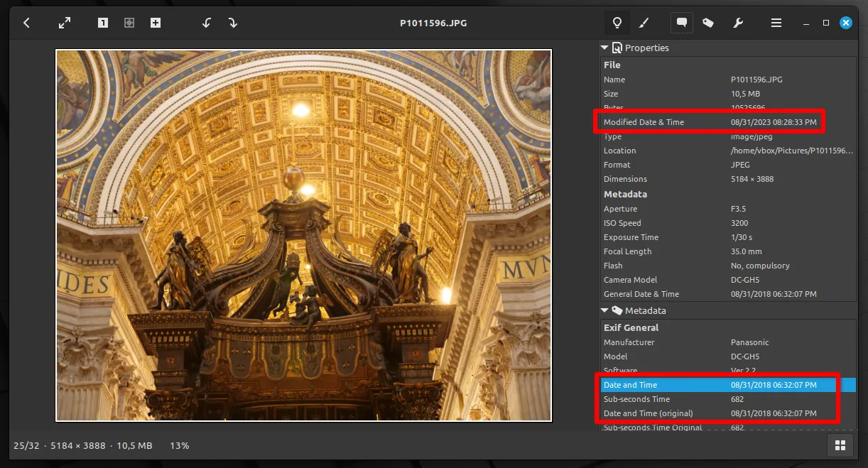Collapse the Exif Metadata section
The height and width of the screenshot is (468, 868).
pos(605,310)
